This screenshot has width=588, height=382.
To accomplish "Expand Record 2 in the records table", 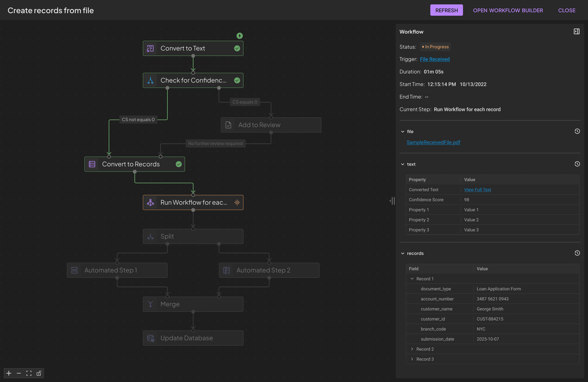I will [412, 349].
